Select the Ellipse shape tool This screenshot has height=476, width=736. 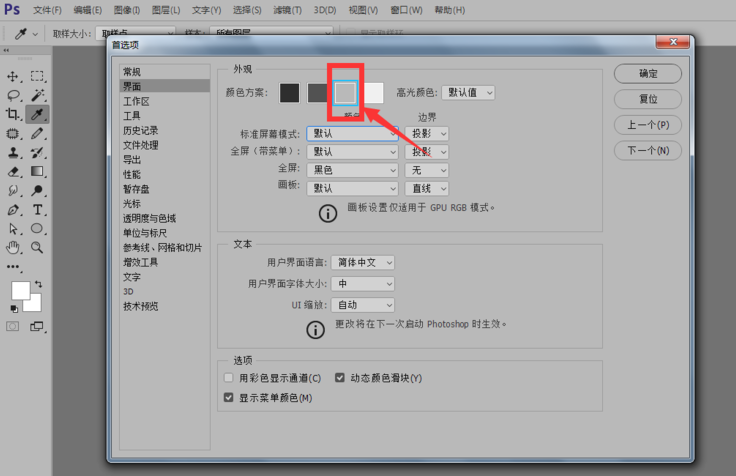click(x=37, y=229)
